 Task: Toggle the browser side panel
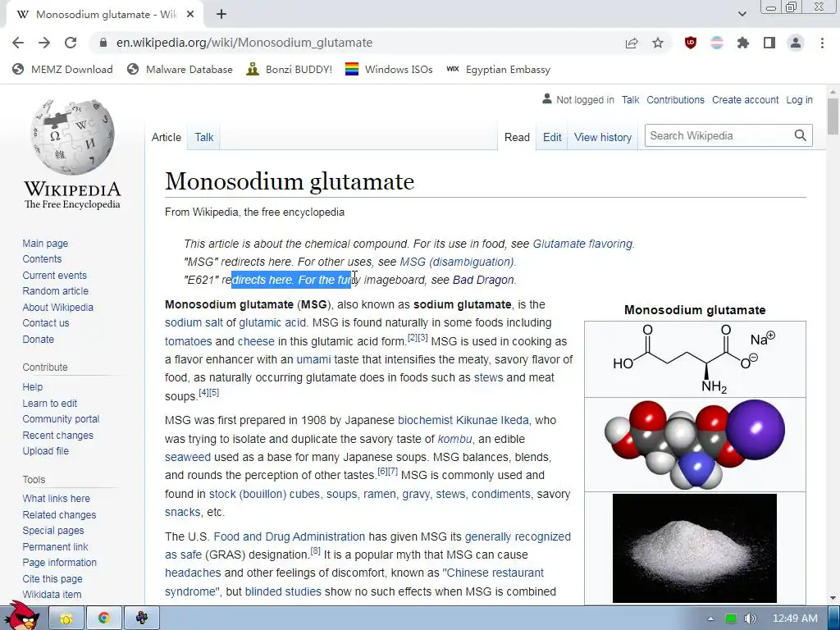coord(769,43)
